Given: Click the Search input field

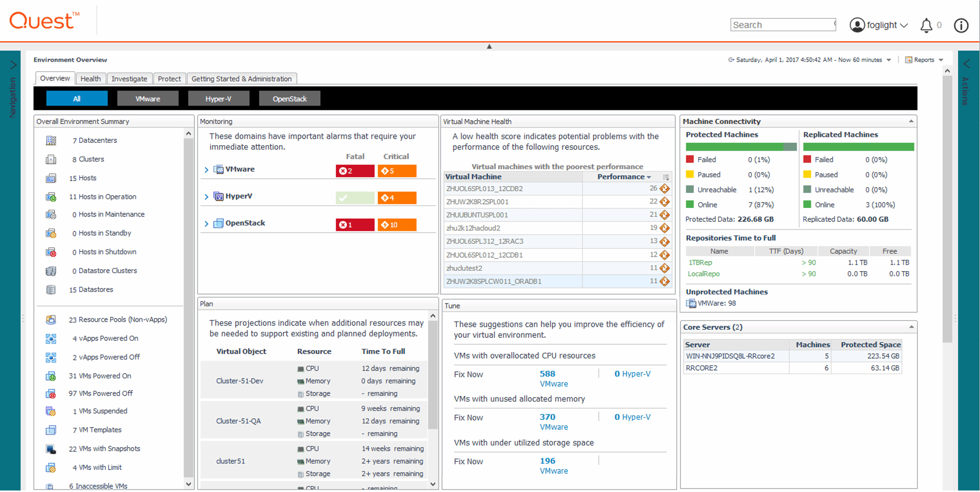Looking at the screenshot, I should coord(783,25).
